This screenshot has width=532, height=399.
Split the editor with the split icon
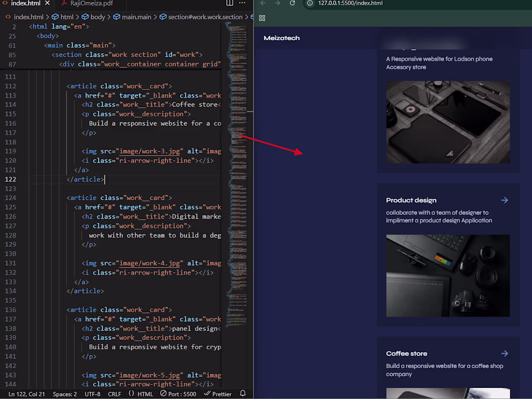pyautogui.click(x=230, y=3)
